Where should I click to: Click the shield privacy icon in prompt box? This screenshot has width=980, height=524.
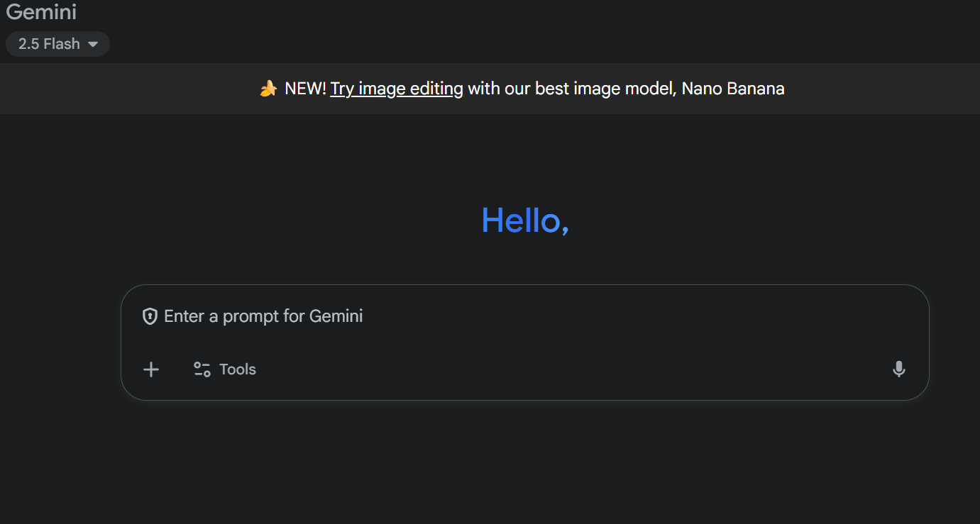(x=150, y=316)
